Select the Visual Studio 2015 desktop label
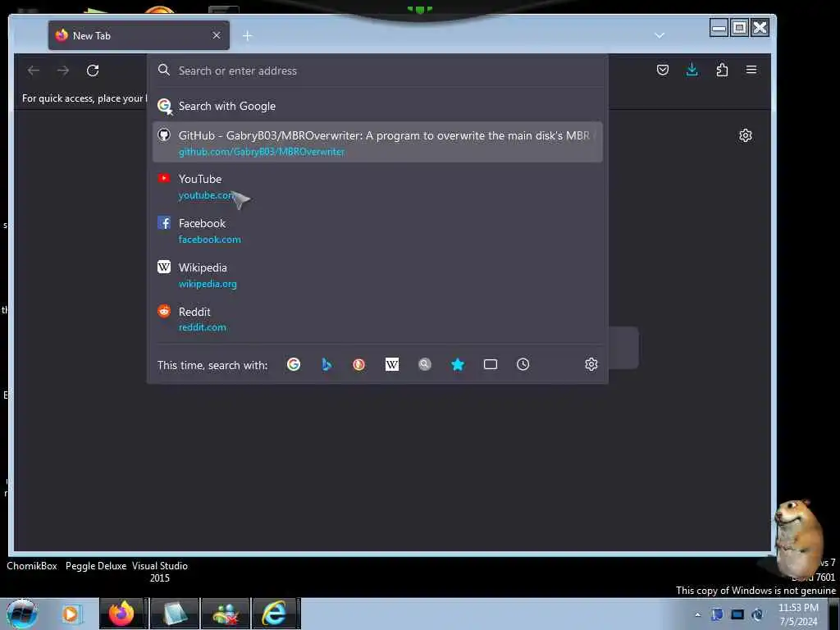Viewport: 840px width, 630px height. [160, 572]
